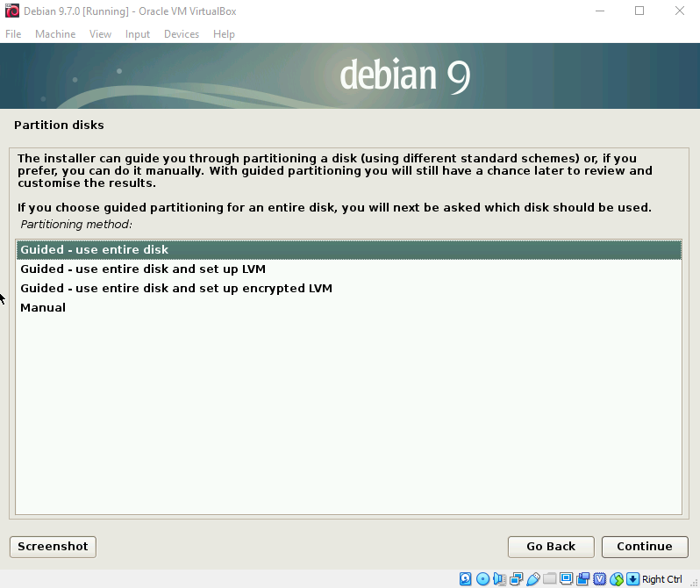Select Guided - use entire disk and set up LVM
This screenshot has width=700, height=588.
pos(348,269)
